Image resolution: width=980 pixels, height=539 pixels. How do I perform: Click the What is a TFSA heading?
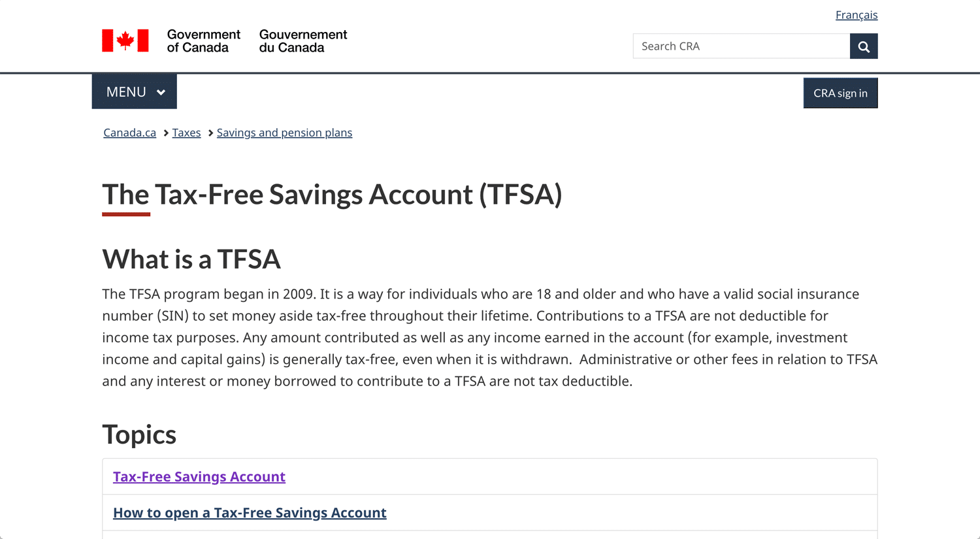[x=191, y=259]
